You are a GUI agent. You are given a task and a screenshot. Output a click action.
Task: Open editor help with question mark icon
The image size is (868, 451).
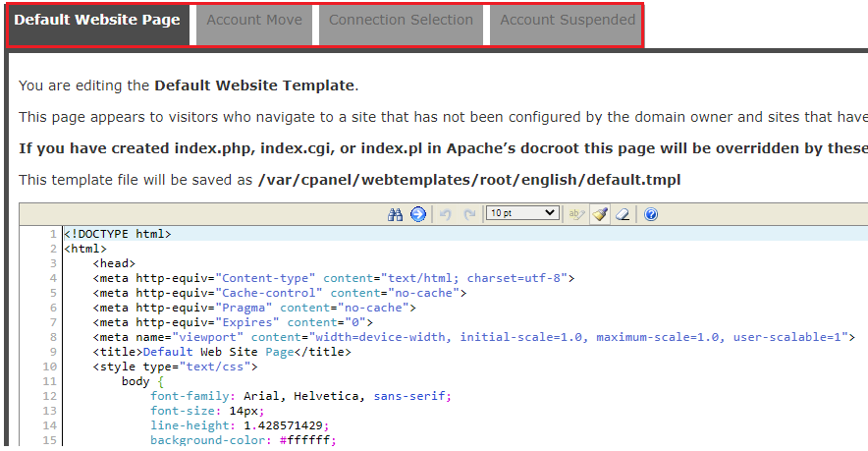click(x=650, y=214)
